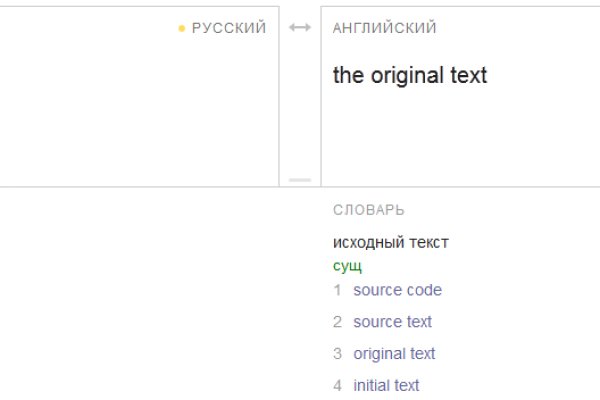Click the word 'original' in the translation output
Screen dimensions: 600x400
tap(407, 76)
